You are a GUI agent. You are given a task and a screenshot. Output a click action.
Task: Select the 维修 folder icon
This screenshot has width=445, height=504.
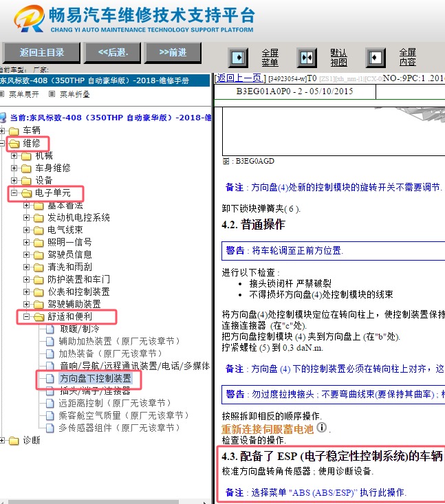pos(14,144)
